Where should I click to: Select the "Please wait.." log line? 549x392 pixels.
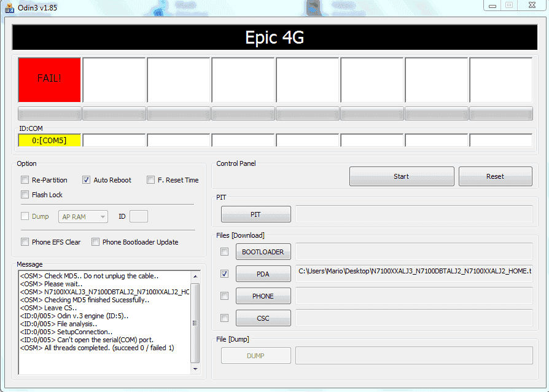[51, 284]
